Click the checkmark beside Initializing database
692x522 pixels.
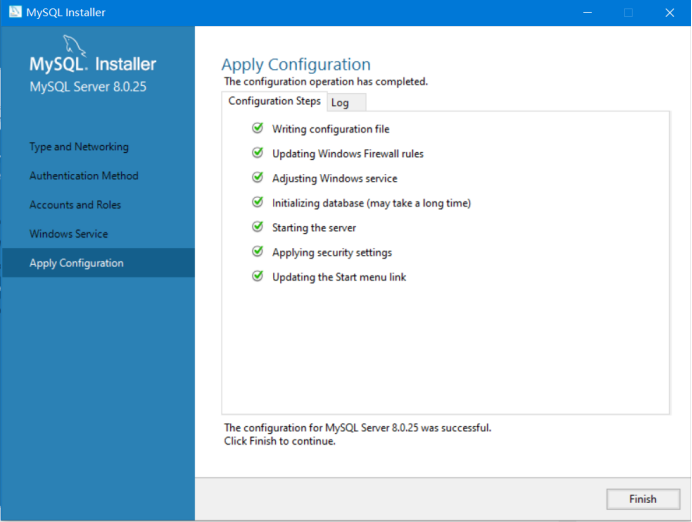(258, 202)
